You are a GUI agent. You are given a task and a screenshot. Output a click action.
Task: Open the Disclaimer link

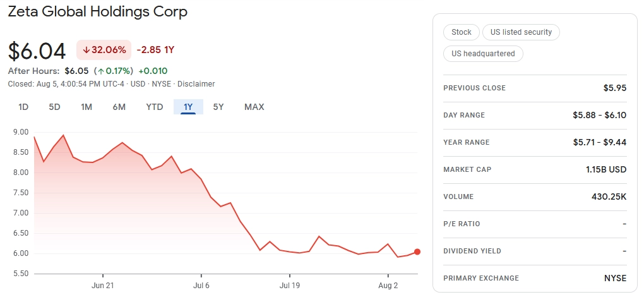196,84
